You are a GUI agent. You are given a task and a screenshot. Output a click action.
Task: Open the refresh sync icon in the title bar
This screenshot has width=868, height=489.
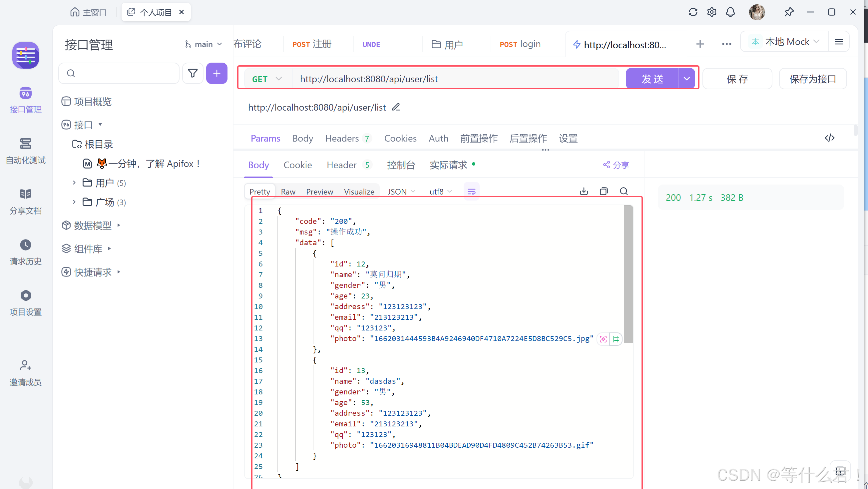tap(693, 12)
